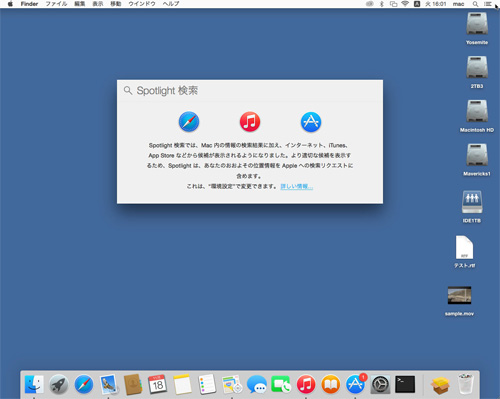Open Calendar from the Dock

pyautogui.click(x=158, y=384)
